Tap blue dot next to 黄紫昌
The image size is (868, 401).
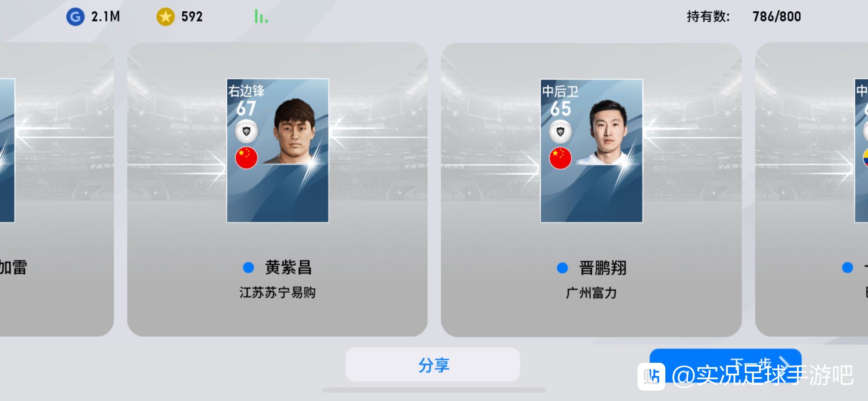[x=248, y=267]
